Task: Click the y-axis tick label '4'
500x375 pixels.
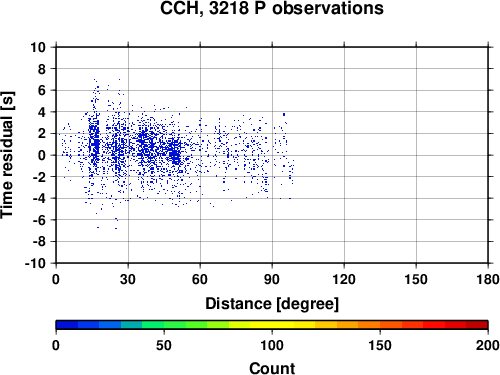Action: pos(42,112)
